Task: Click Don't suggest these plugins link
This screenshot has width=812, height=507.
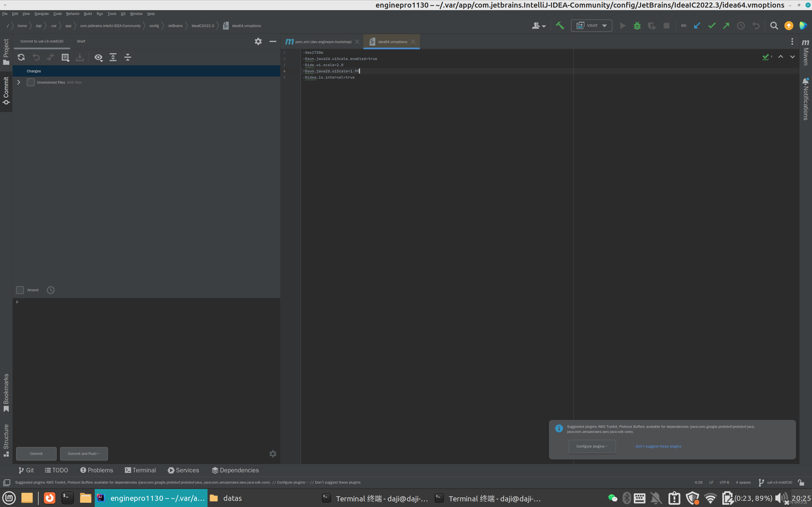Action: tap(658, 446)
